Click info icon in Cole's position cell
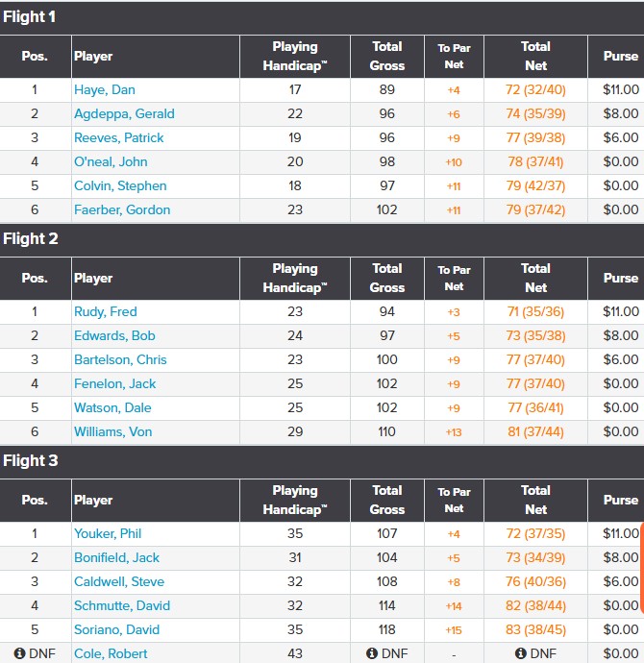Screen dimensions: 644x663 point(9,653)
